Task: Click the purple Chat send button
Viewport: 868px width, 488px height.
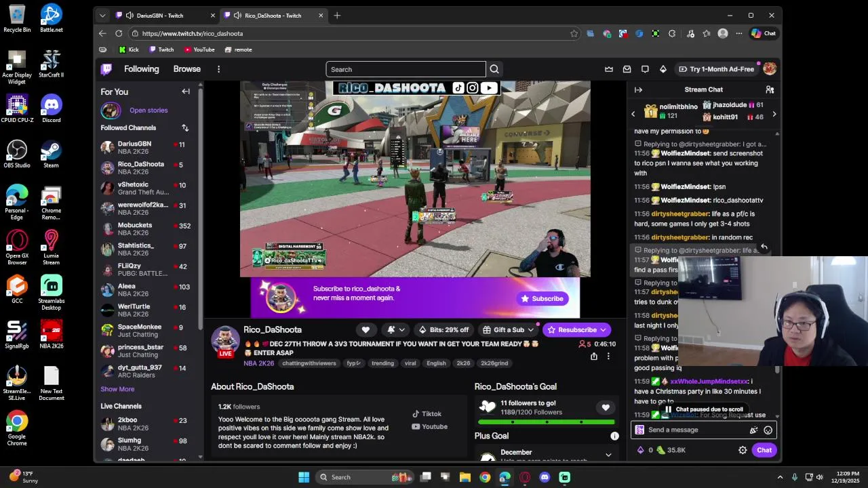Action: pyautogui.click(x=764, y=450)
